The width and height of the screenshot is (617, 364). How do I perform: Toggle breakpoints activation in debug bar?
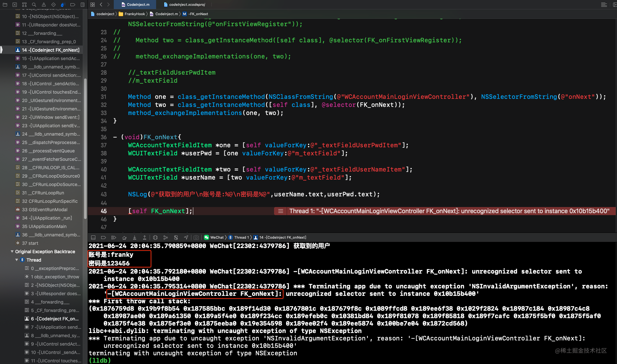103,237
